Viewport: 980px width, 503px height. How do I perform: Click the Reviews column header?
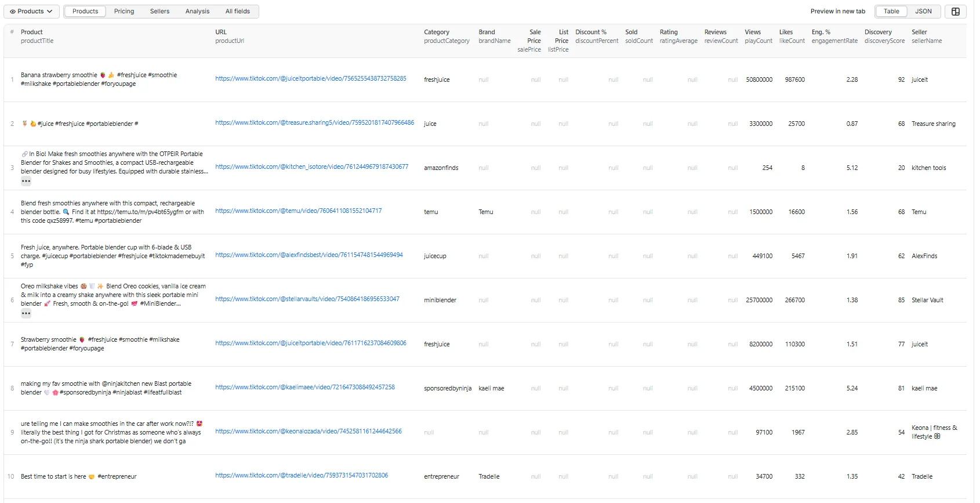(716, 32)
